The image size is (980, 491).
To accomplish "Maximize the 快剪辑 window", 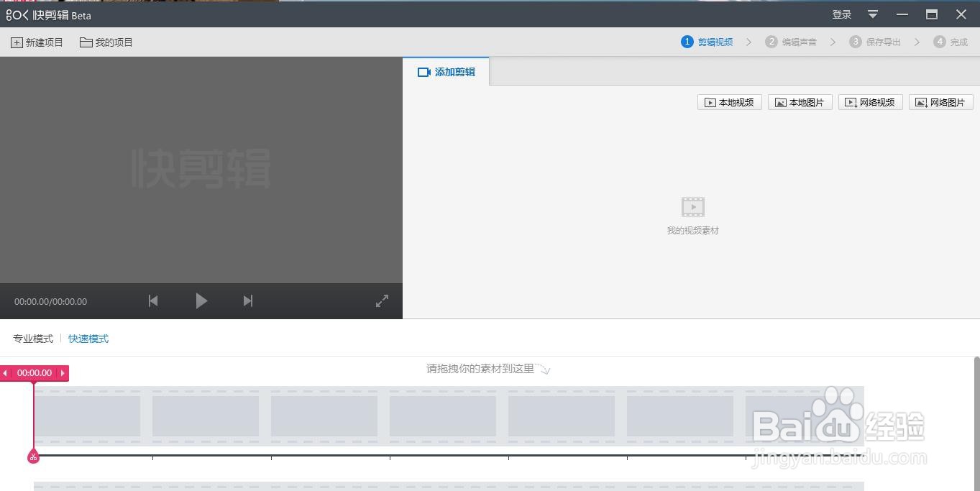I will coord(932,14).
